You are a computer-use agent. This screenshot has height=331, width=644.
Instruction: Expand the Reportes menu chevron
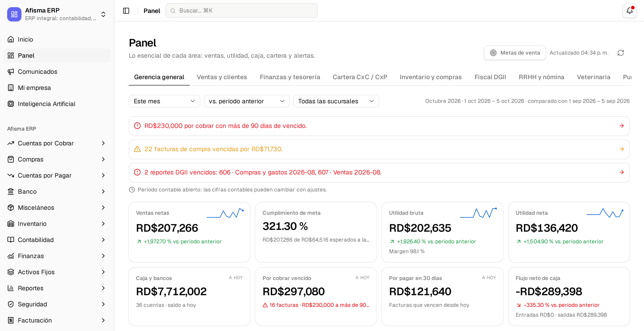(103, 288)
